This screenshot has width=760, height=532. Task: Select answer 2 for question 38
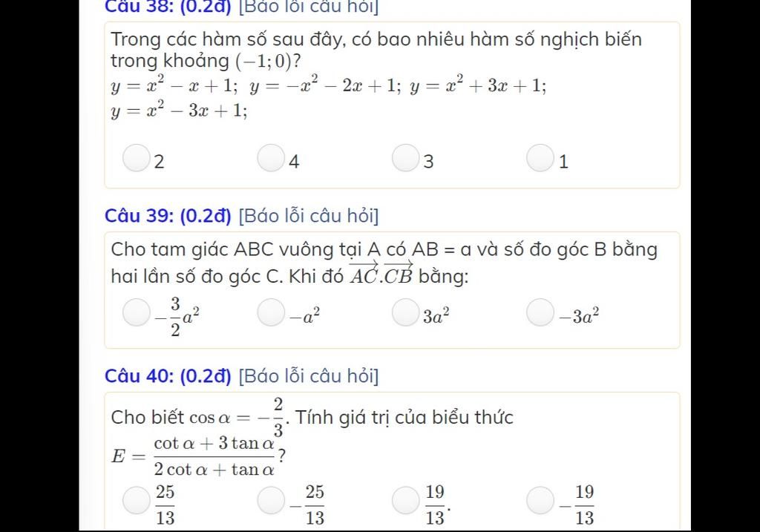[x=136, y=158]
